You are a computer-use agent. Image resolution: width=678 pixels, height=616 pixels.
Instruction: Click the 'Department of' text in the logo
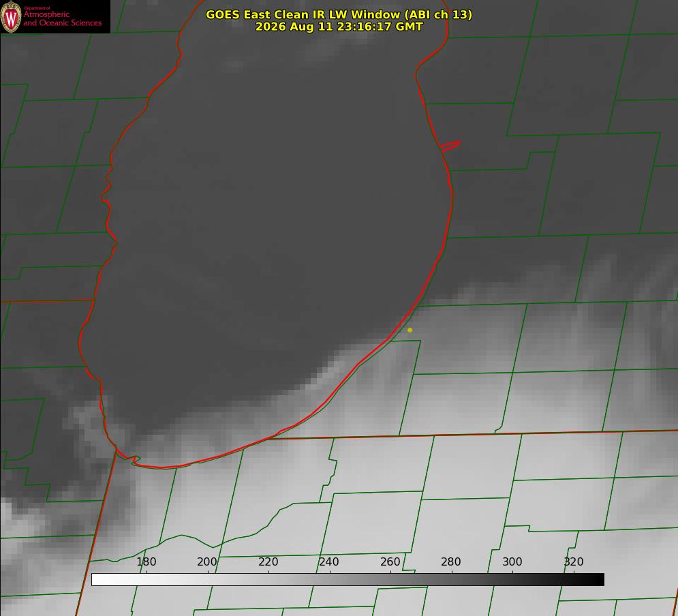37,7
